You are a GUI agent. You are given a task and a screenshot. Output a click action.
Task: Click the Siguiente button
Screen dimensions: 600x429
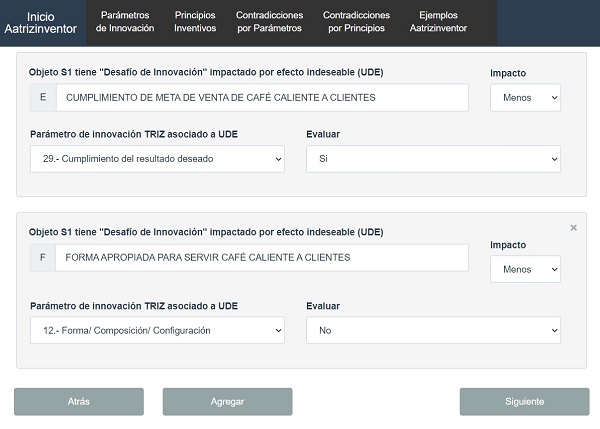click(x=524, y=402)
